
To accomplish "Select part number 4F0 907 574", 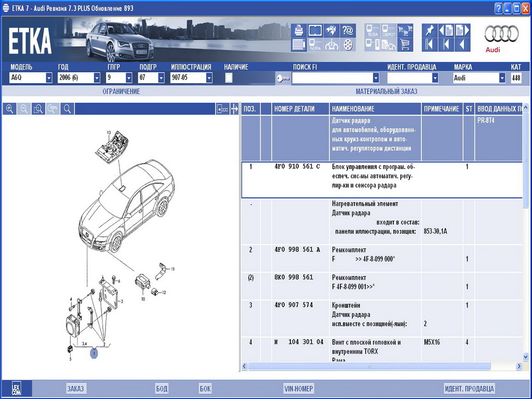I will 294,305.
